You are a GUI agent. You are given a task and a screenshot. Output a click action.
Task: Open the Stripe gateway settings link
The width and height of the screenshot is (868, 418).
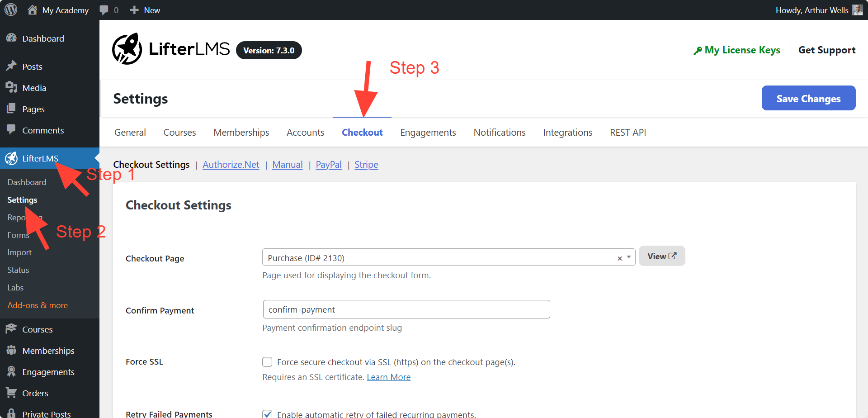tap(366, 165)
